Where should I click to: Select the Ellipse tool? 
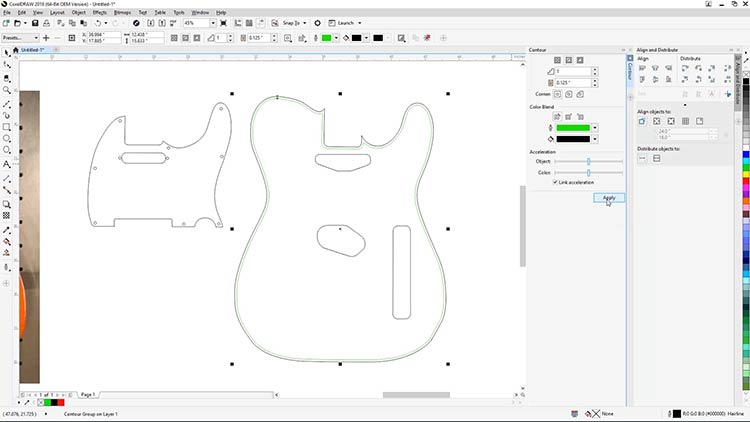click(6, 139)
